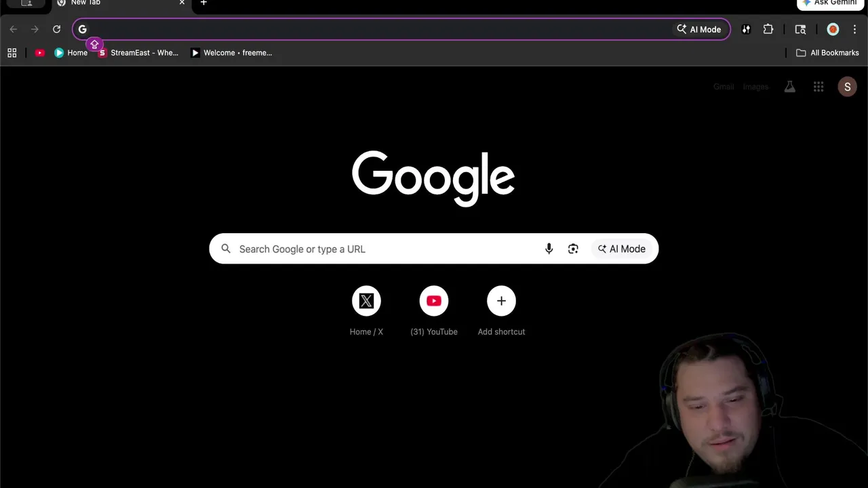Open the Google apps grid

click(x=818, y=87)
